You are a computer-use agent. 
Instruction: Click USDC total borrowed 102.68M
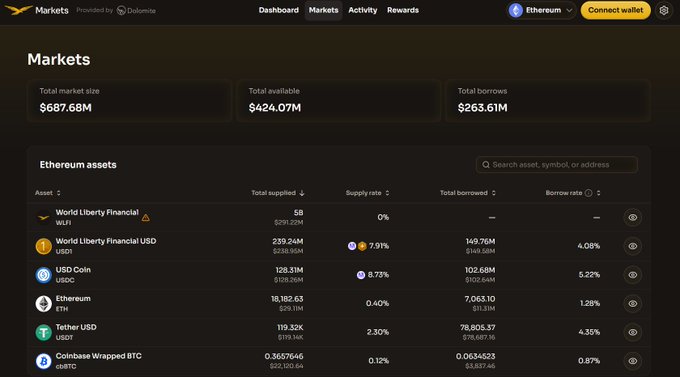480,270
